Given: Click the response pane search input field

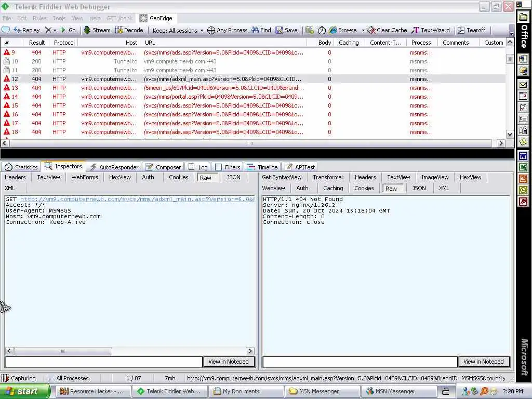Looking at the screenshot, I should coord(360,362).
